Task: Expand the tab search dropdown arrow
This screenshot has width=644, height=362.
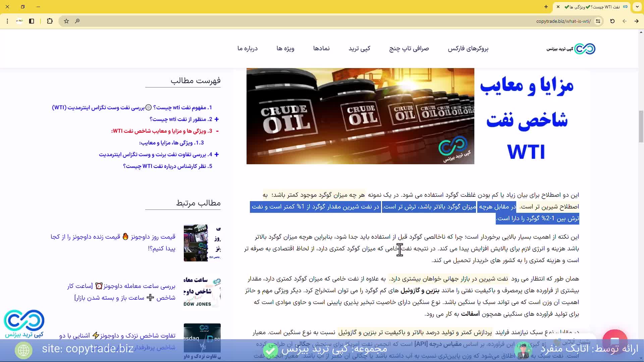Action: pos(637,7)
